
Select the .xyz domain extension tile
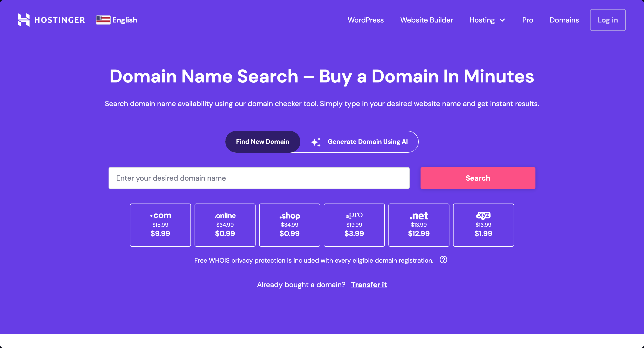pos(483,225)
